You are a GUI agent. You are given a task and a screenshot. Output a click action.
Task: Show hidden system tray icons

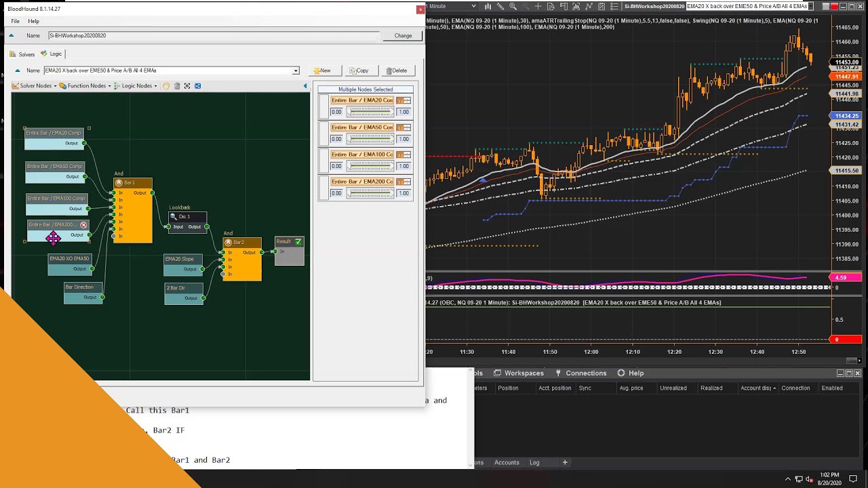787,479
